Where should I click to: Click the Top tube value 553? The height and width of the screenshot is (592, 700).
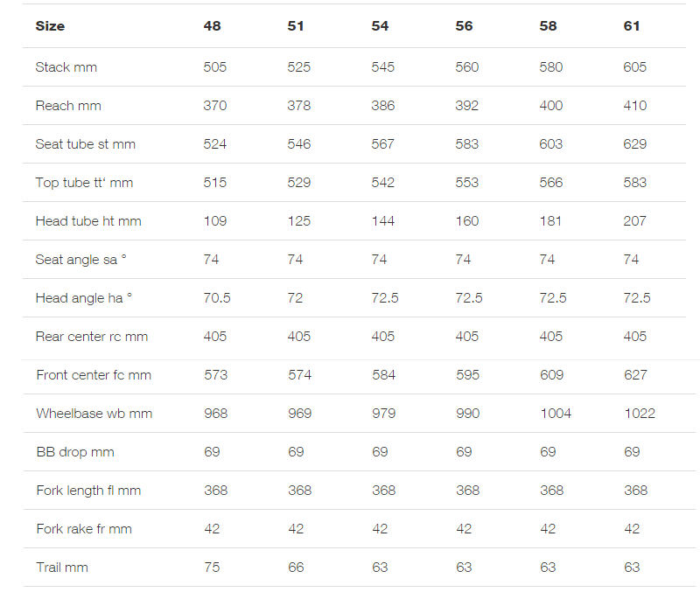(x=467, y=183)
